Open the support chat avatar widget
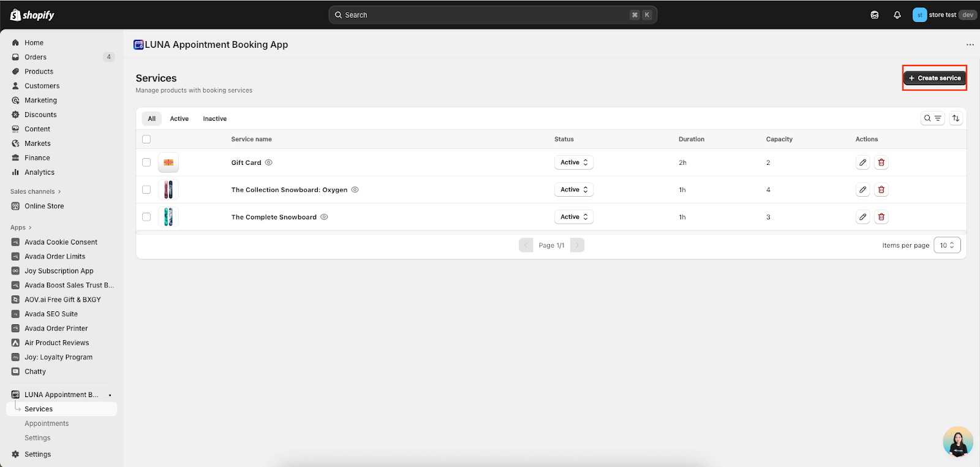980x467 pixels. (958, 442)
